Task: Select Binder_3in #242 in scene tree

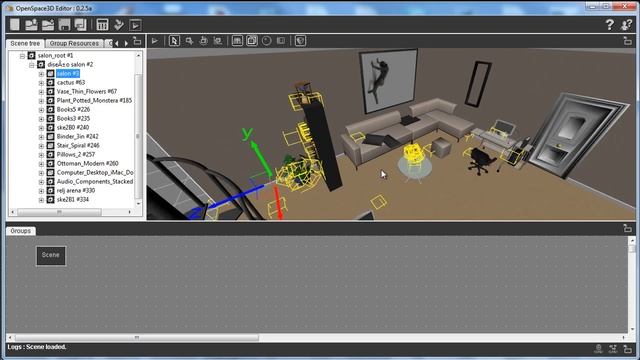Action: [x=77, y=136]
